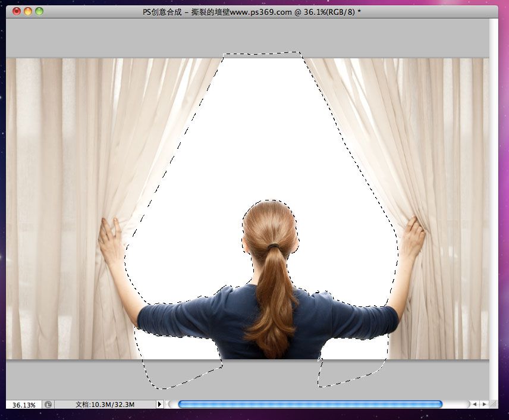509x420 pixels.
Task: Click on the woman's head in canvas
Action: [x=269, y=224]
